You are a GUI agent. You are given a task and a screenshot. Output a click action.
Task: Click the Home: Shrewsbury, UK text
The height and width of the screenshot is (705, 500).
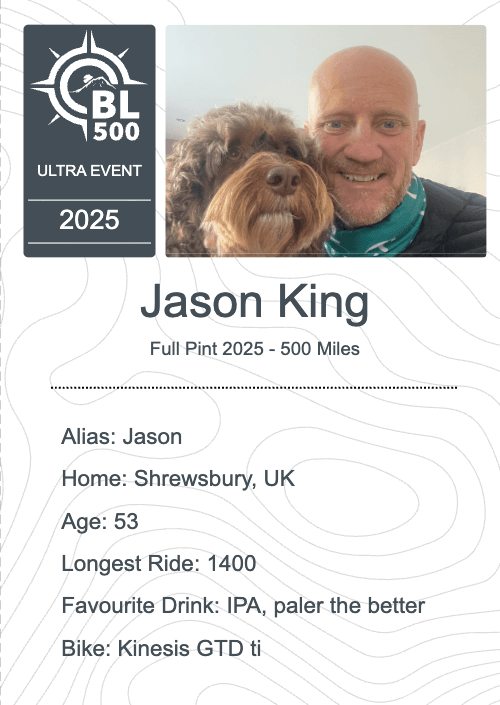point(178,478)
